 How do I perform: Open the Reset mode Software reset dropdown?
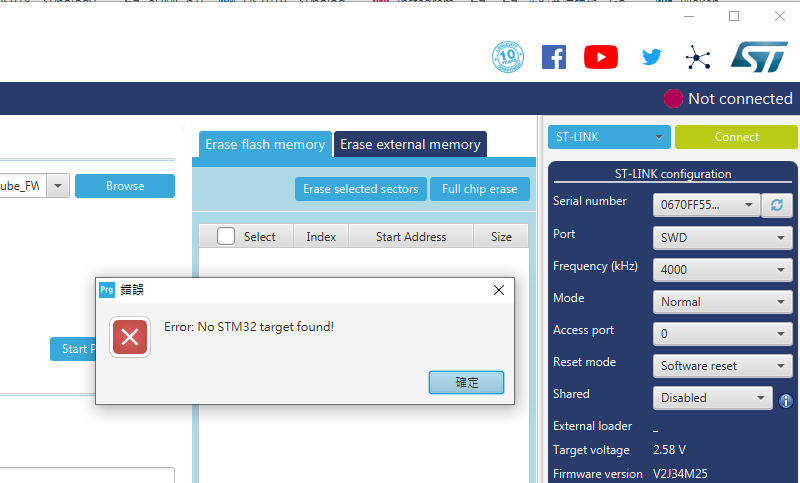[722, 366]
